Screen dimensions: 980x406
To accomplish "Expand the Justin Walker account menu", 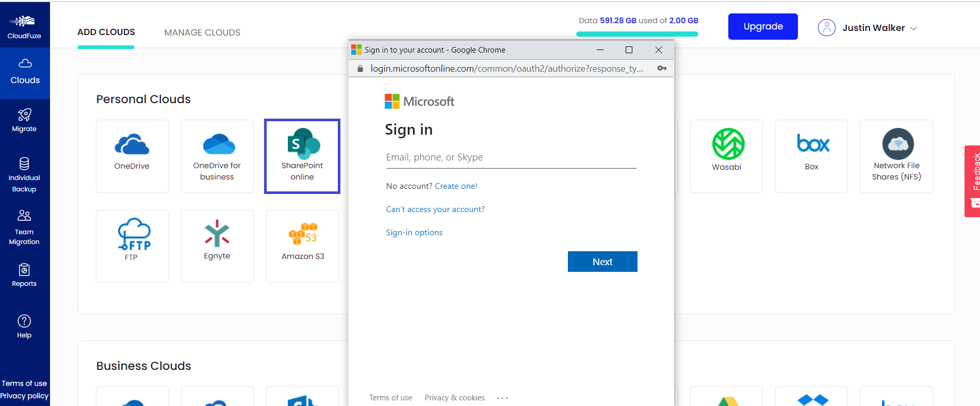I will coord(880,28).
